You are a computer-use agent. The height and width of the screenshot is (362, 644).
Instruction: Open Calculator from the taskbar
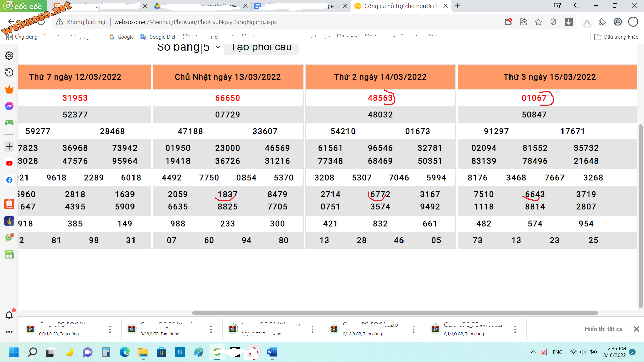(x=106, y=352)
